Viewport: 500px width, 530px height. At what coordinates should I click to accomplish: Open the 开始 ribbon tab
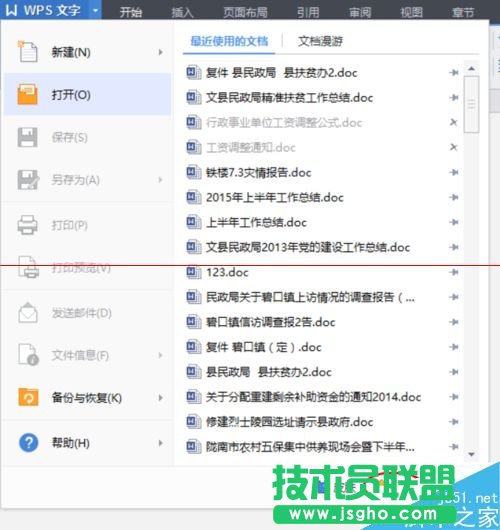click(x=131, y=13)
